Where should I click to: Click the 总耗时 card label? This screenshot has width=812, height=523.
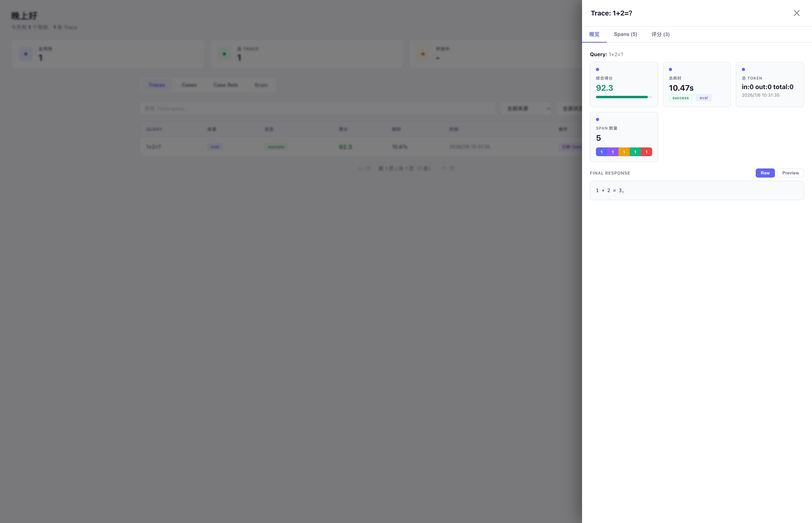(x=675, y=78)
